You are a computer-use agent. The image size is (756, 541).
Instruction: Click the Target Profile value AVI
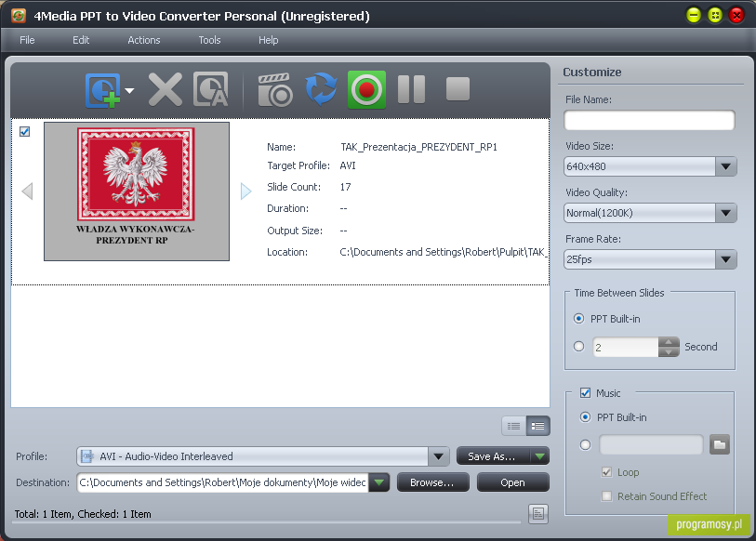click(348, 165)
